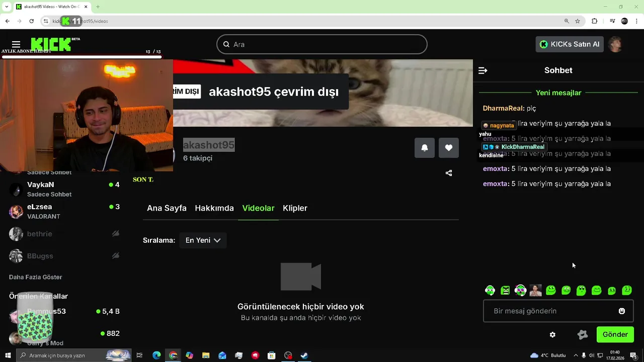Insert the last green blob emote
644x362 pixels.
pos(627,290)
